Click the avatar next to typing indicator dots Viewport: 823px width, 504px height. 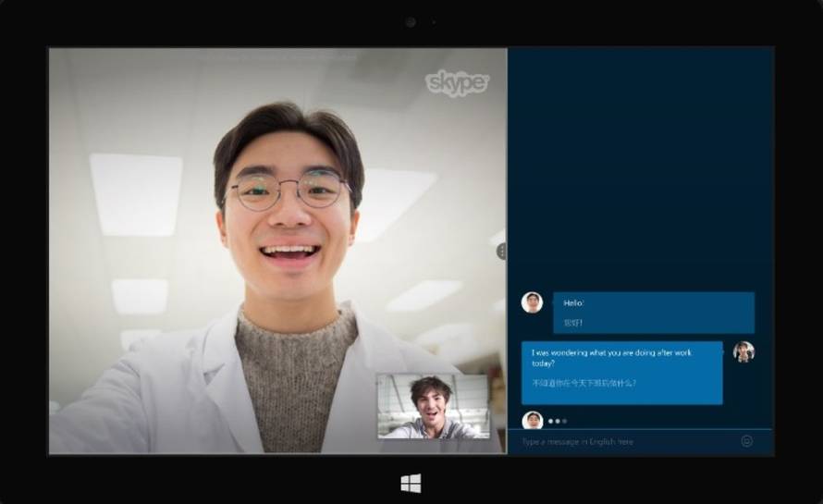tap(533, 421)
